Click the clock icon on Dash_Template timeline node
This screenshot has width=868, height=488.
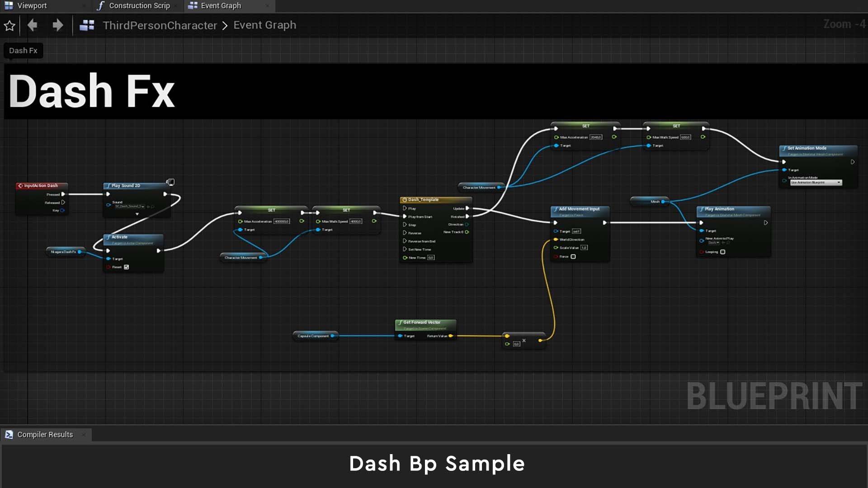tap(405, 200)
